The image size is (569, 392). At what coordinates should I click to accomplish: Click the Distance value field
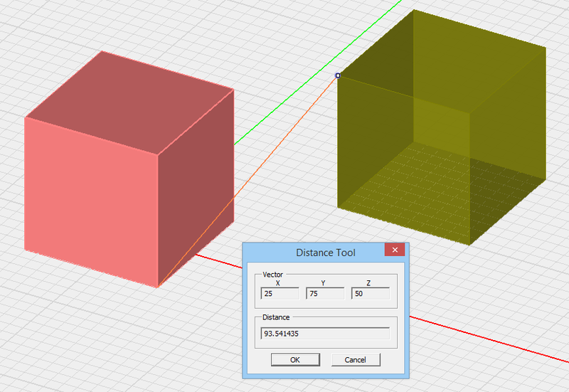click(x=325, y=334)
